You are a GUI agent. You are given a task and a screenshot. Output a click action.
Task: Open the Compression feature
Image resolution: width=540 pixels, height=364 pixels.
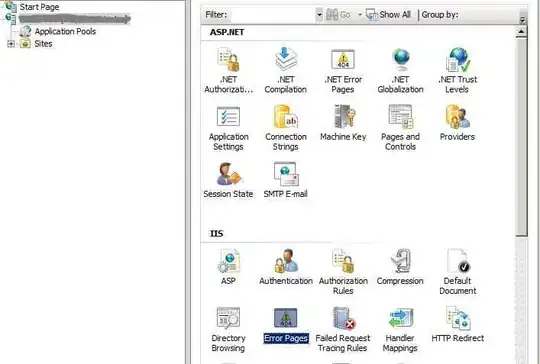(x=400, y=267)
